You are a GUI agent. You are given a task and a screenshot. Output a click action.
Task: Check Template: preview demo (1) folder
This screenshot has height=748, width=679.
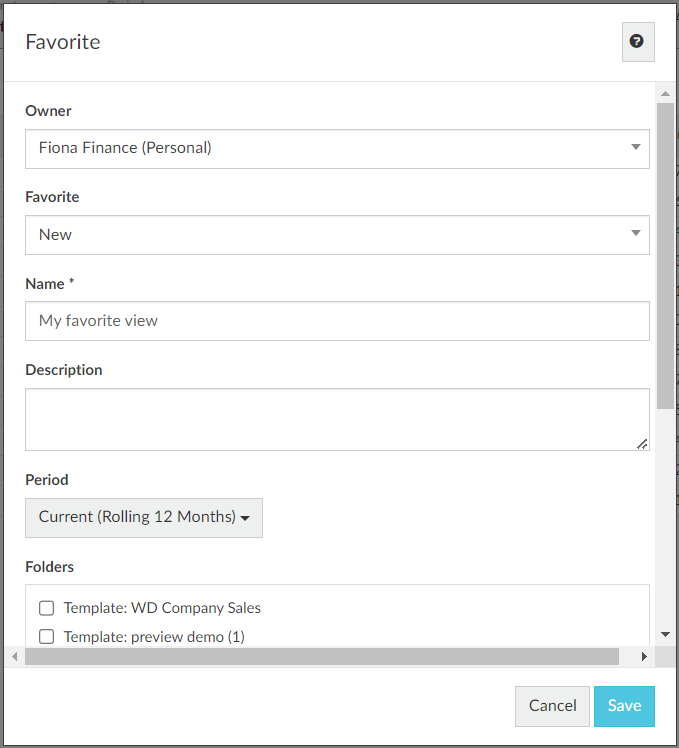[46, 636]
